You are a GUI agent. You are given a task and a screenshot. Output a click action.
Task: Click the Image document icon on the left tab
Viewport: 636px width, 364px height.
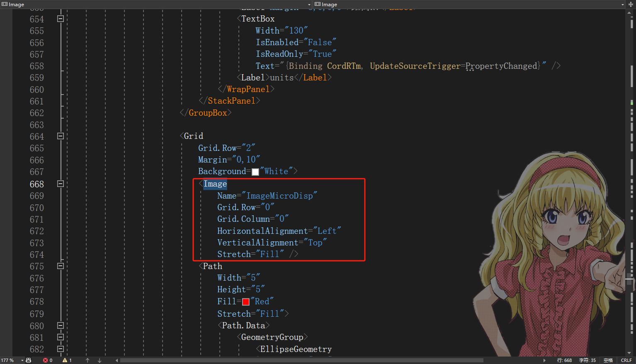[4, 4]
